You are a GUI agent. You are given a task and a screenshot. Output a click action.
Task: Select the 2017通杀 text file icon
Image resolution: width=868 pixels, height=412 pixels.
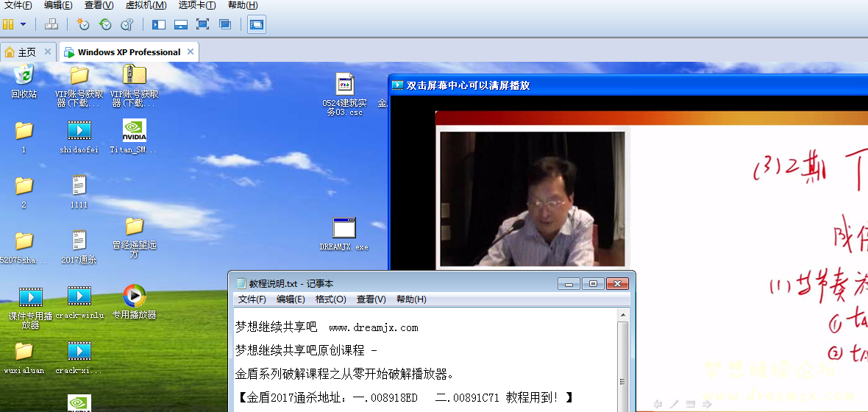click(x=79, y=247)
